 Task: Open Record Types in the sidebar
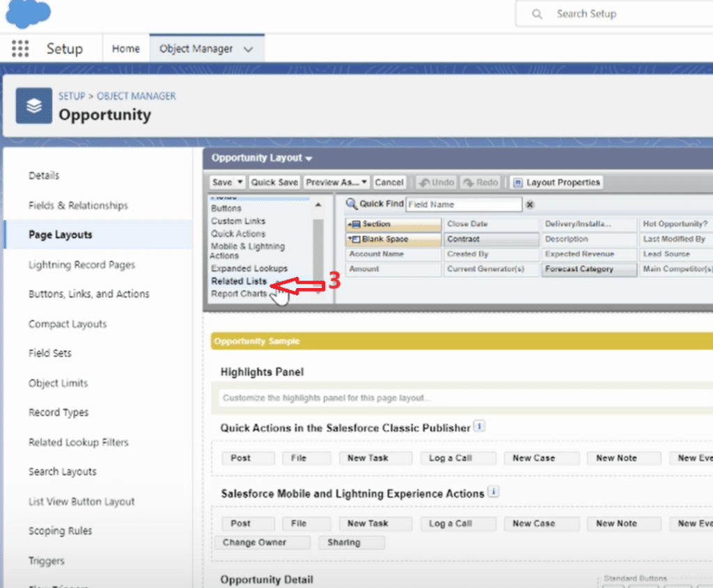[58, 413]
